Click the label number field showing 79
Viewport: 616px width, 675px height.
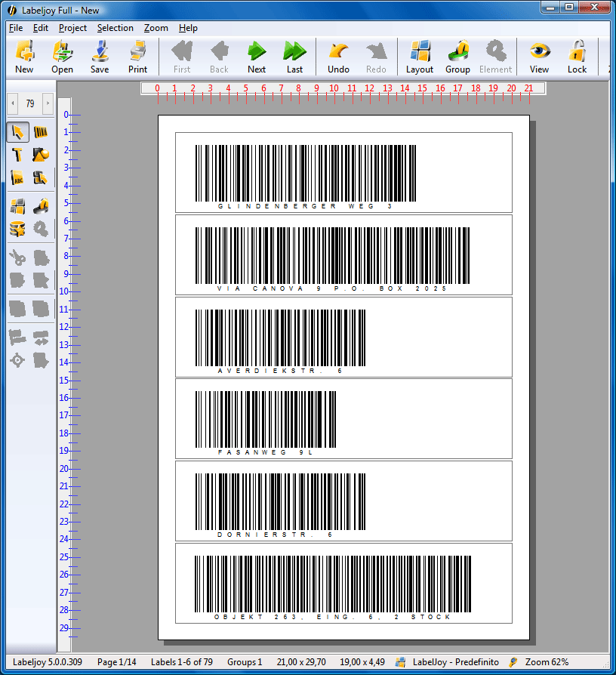pos(30,103)
